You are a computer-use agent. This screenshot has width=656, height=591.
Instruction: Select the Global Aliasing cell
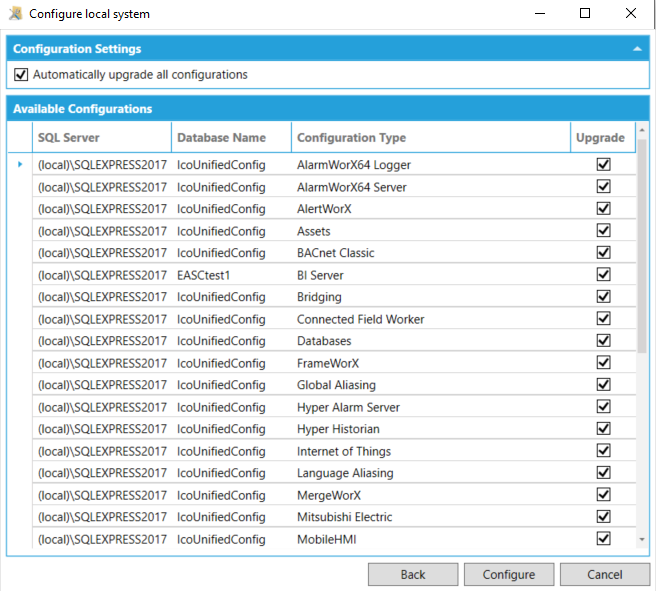coord(431,385)
